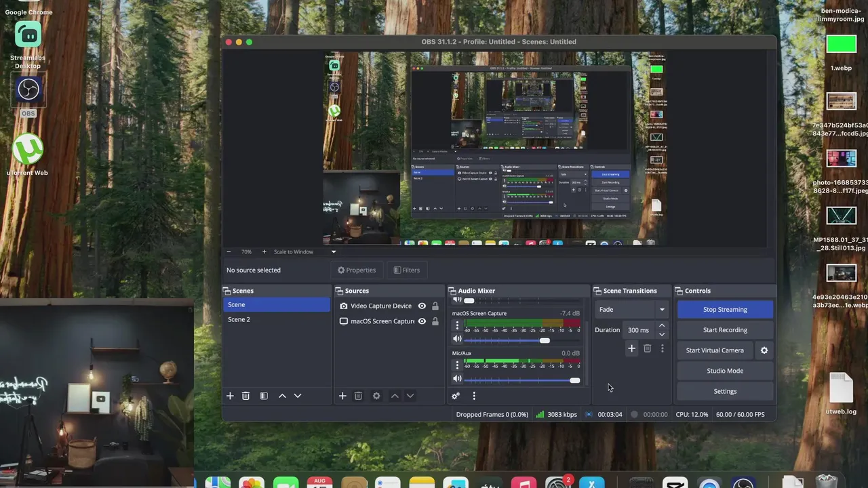Open the macOS Screen Capture audio options dots
The width and height of the screenshot is (868, 488).
pyautogui.click(x=457, y=326)
